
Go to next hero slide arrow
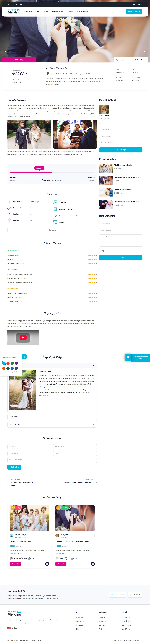pyautogui.click(x=144, y=52)
